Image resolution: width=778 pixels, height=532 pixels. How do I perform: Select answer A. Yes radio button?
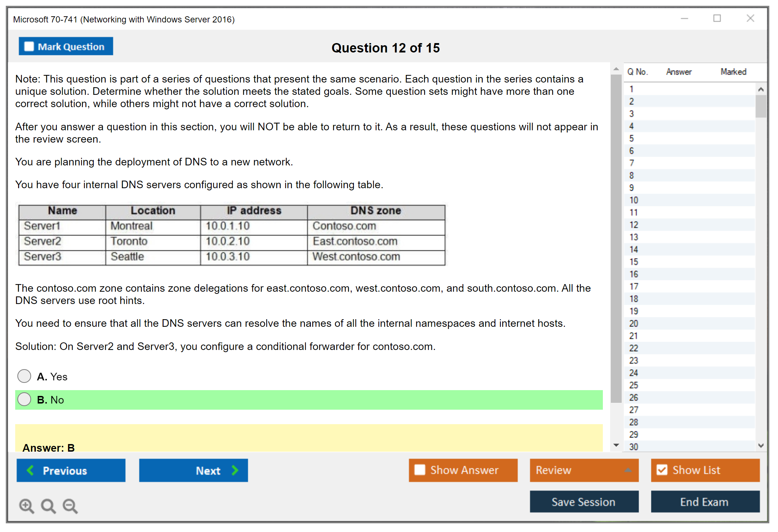click(24, 376)
